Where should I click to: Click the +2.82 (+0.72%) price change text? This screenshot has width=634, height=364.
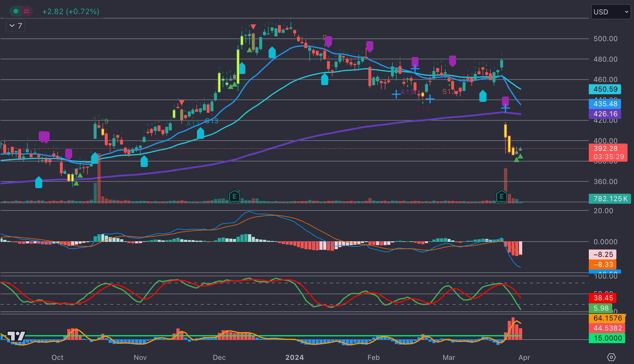click(71, 11)
